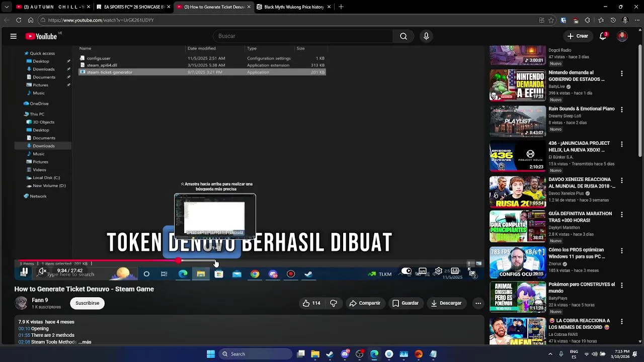The height and width of the screenshot is (362, 644).
Task: Open more actions ellipsis under the video
Action: tap(478, 303)
